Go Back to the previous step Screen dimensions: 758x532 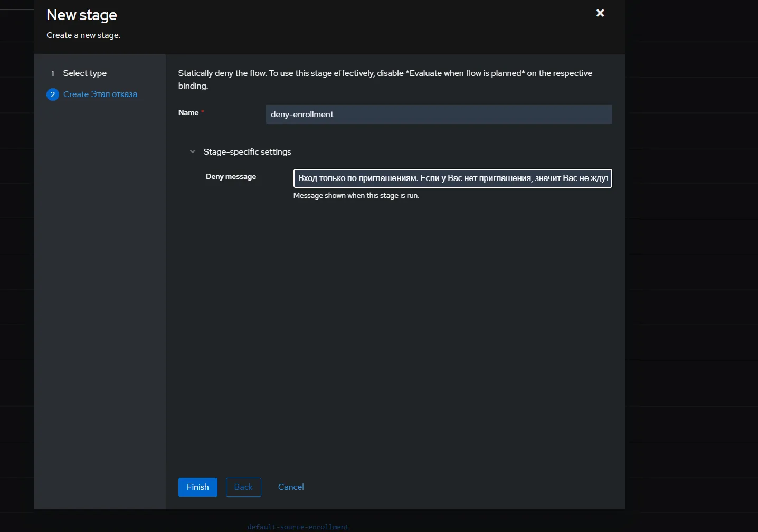pos(243,487)
